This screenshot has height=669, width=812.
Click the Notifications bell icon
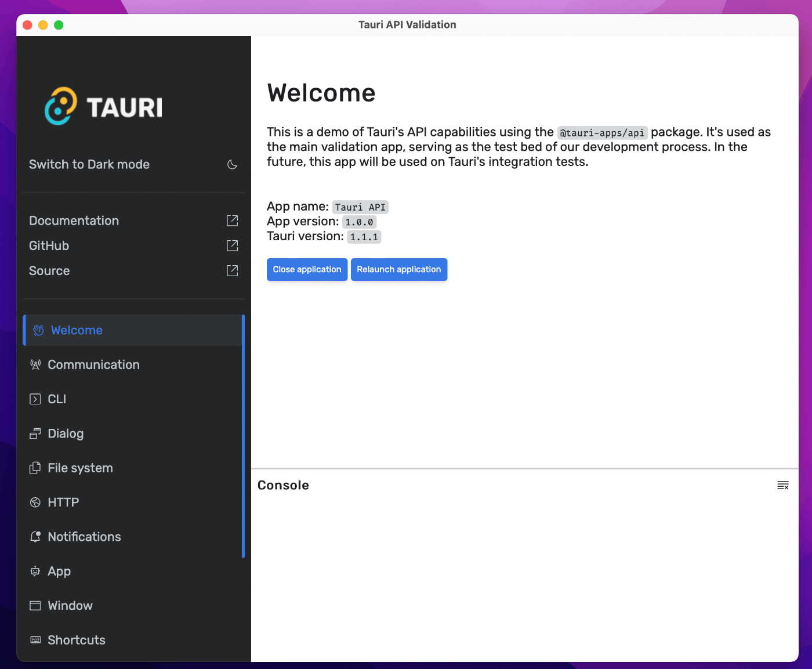tap(35, 537)
